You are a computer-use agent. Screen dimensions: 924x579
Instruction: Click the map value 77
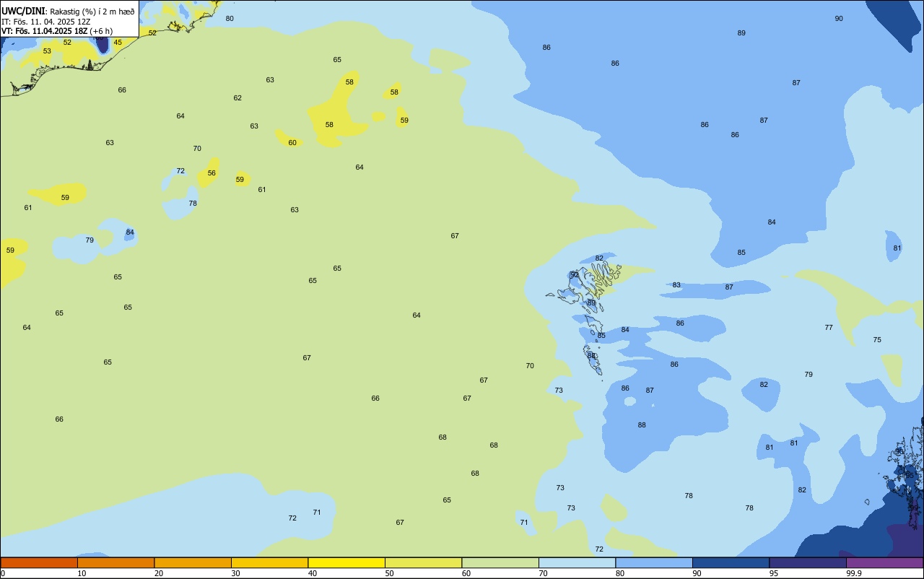[829, 328]
